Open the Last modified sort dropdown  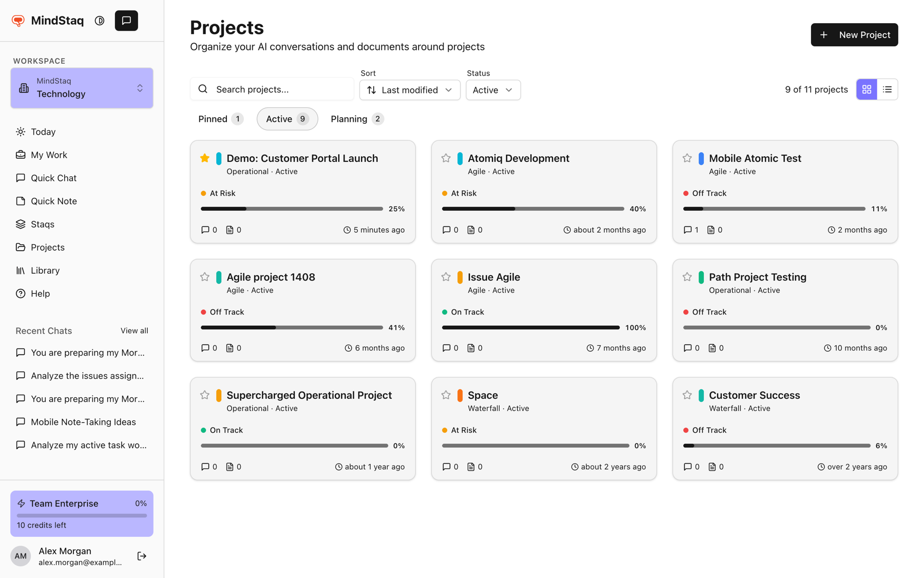410,90
